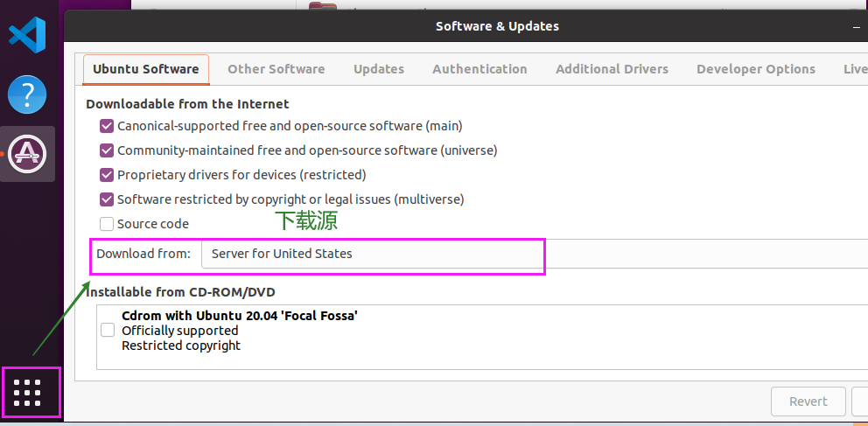This screenshot has width=868, height=426.
Task: Click the Revert button
Action: tap(808, 402)
